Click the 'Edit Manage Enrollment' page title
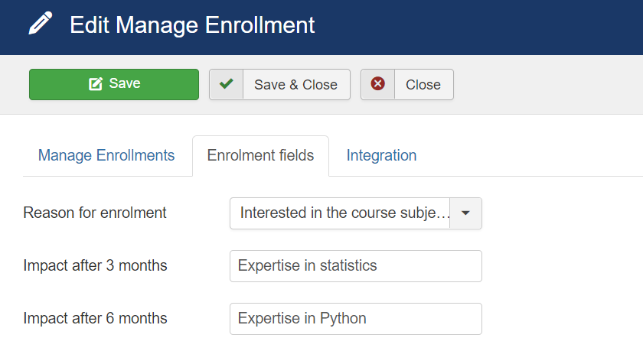The height and width of the screenshot is (364, 643). (192, 25)
